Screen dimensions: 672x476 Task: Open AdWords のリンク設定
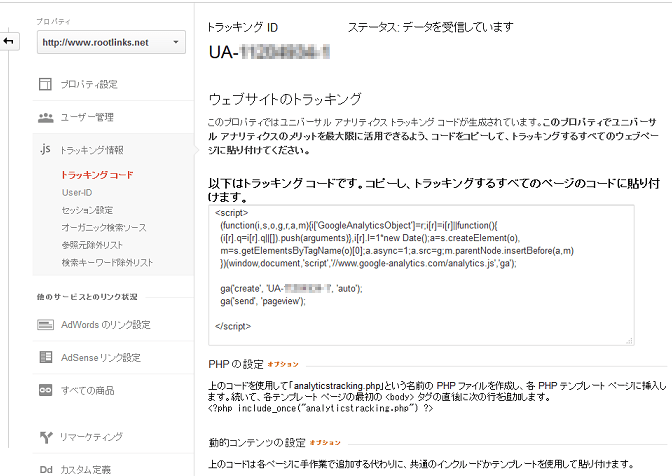(105, 325)
